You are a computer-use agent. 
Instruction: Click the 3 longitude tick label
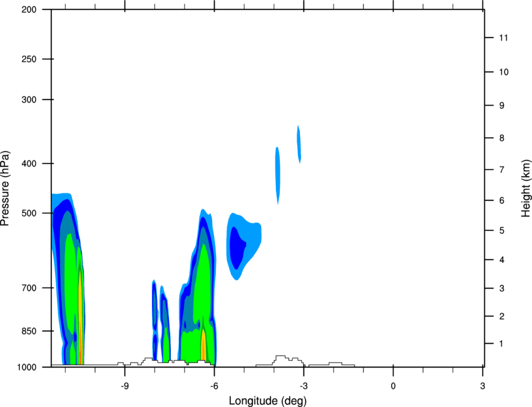pos(483,386)
